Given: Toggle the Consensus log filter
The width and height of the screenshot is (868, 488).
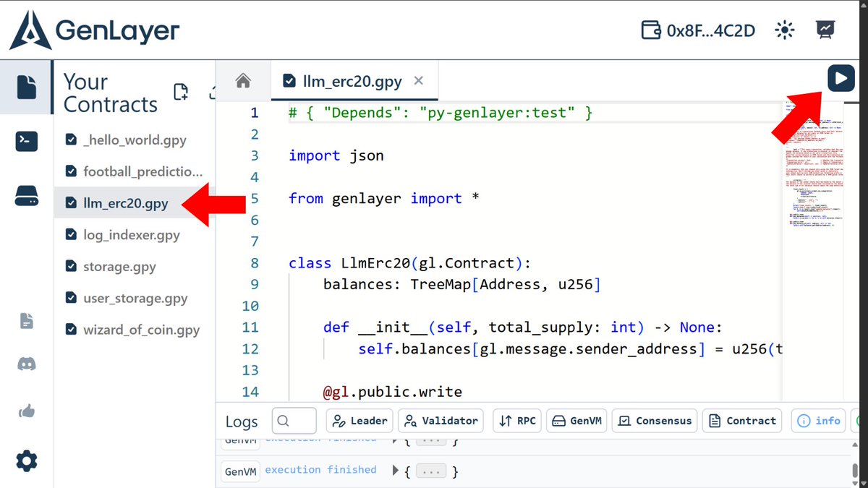Looking at the screenshot, I should click(x=655, y=421).
